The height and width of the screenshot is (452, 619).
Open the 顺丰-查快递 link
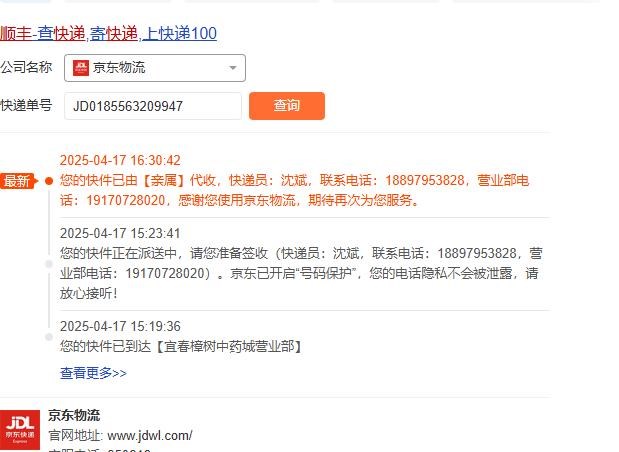43,34
